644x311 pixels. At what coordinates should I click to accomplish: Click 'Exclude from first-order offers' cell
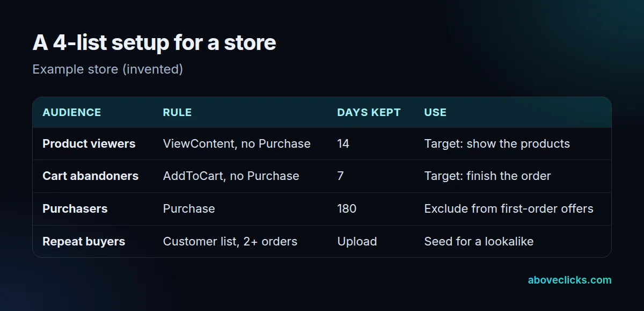[509, 209]
